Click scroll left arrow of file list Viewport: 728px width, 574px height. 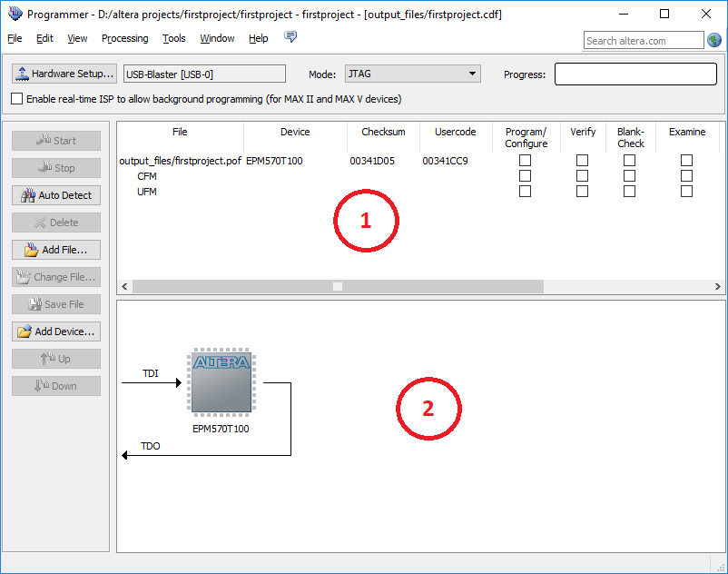[x=124, y=286]
